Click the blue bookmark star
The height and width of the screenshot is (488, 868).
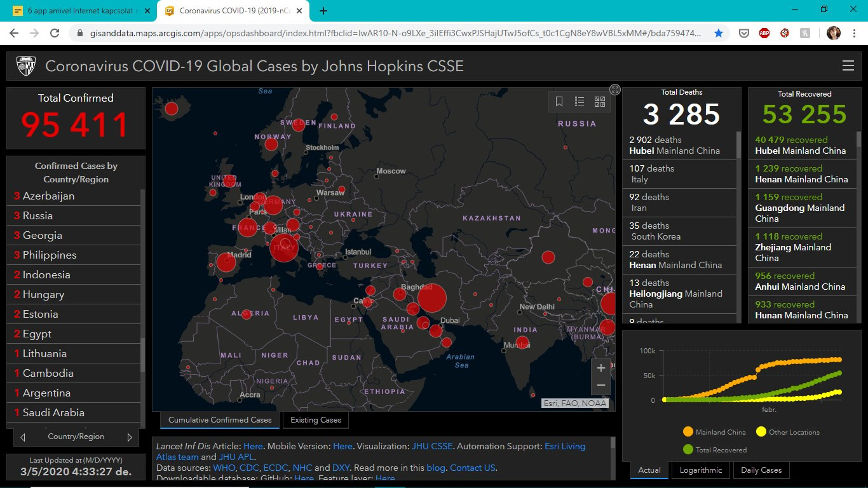point(719,33)
